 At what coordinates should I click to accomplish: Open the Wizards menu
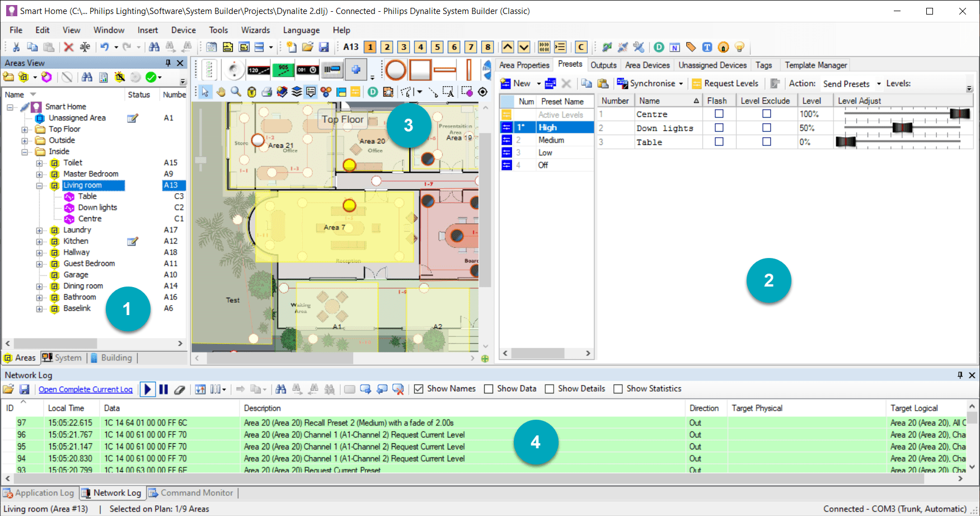tap(255, 30)
